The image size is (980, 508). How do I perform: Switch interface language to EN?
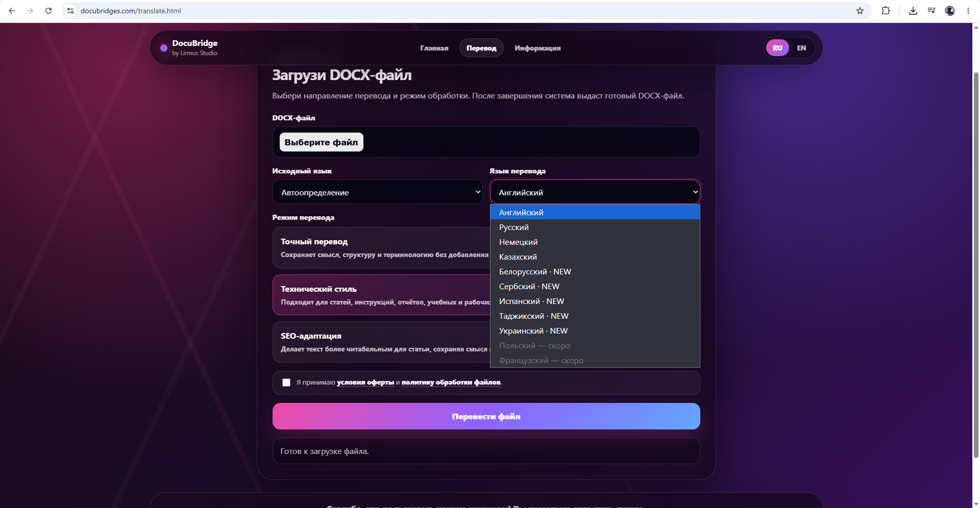click(x=801, y=48)
